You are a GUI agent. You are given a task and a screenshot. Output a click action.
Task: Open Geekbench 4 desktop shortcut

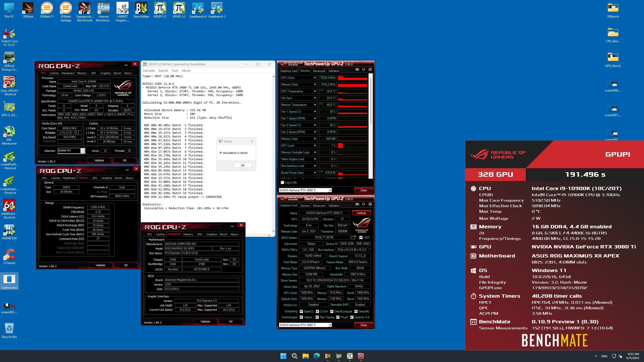198,11
